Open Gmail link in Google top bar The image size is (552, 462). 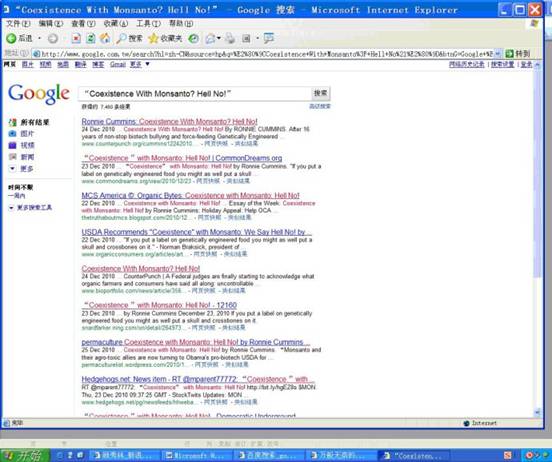[x=118, y=64]
